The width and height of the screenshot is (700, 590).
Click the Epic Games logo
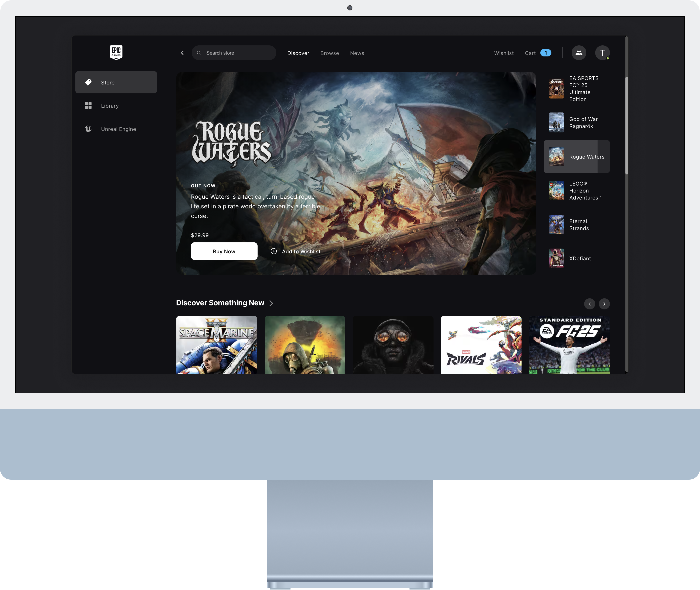[116, 53]
